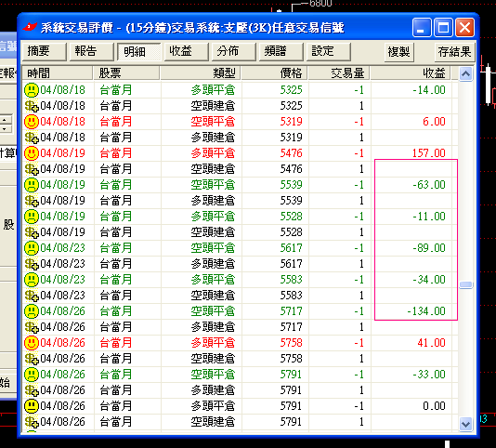The width and height of the screenshot is (496, 448).
Task: Click the scrollbar down arrow
Action: [x=465, y=424]
